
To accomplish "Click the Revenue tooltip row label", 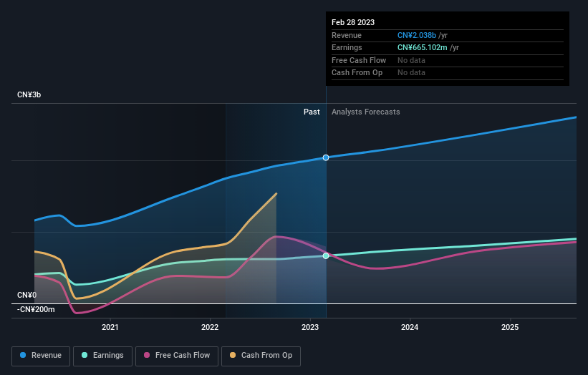I will pyautogui.click(x=347, y=35).
